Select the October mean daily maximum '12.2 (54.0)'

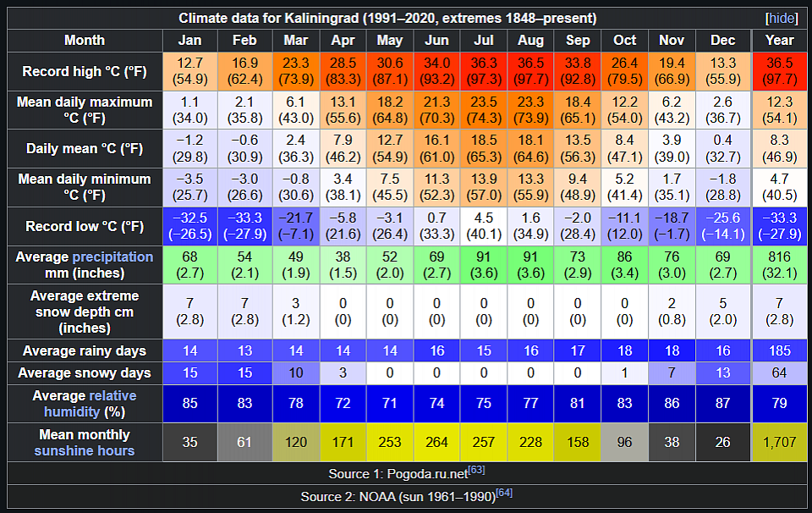click(624, 110)
